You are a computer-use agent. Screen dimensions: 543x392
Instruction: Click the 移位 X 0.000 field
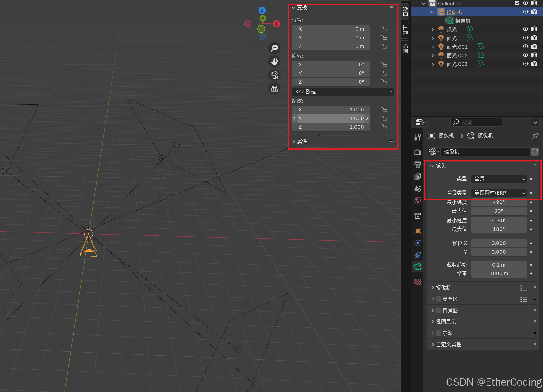tap(499, 243)
